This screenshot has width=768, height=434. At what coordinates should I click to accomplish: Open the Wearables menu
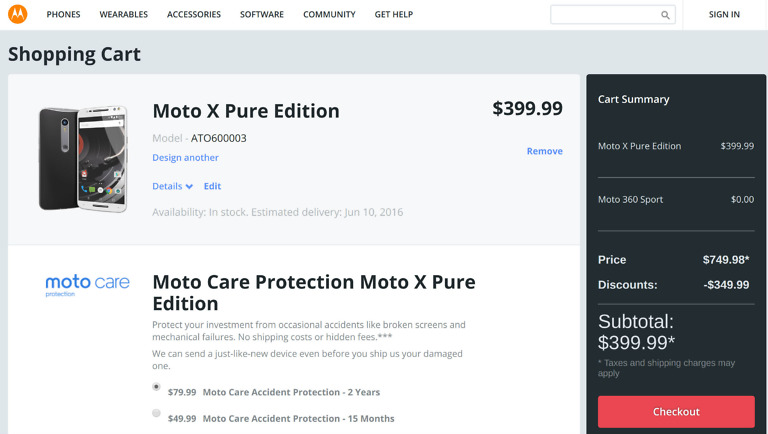tap(124, 15)
